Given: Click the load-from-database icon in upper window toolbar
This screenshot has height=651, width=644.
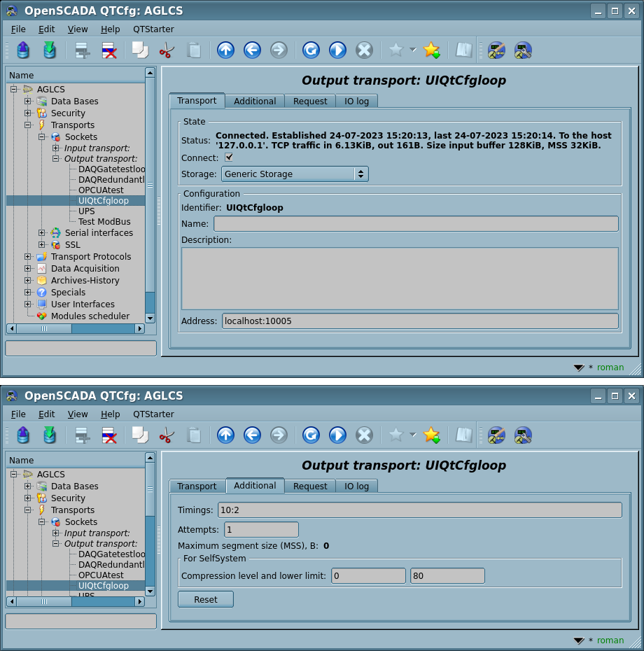Looking at the screenshot, I should [x=23, y=50].
